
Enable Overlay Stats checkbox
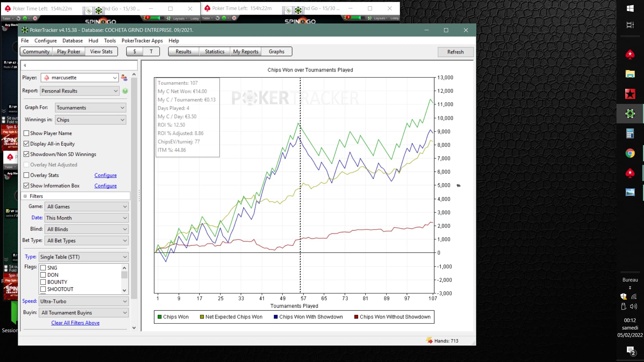26,175
